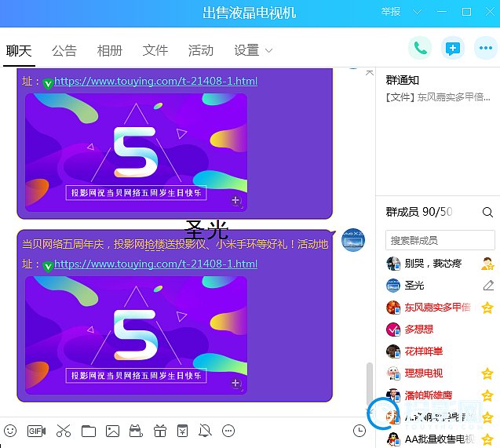Select member 理想电视
Screen dimensions: 500x448
click(x=440, y=373)
